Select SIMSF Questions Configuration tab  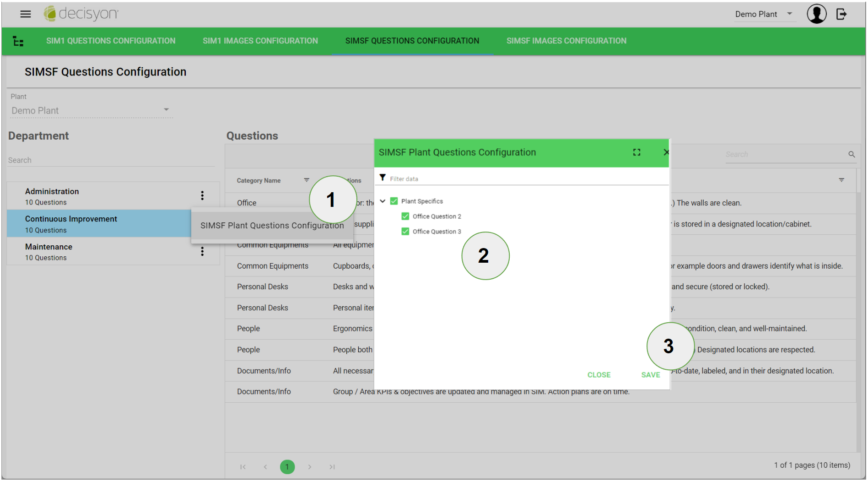(412, 41)
